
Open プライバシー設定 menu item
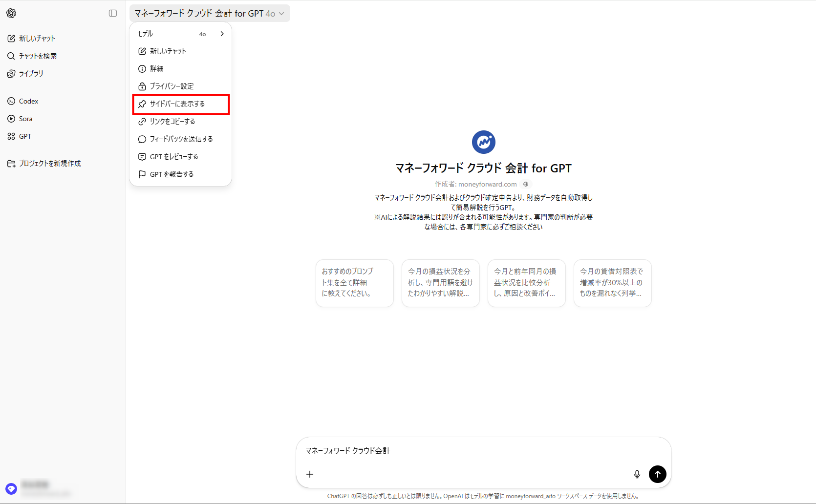pyautogui.click(x=180, y=86)
